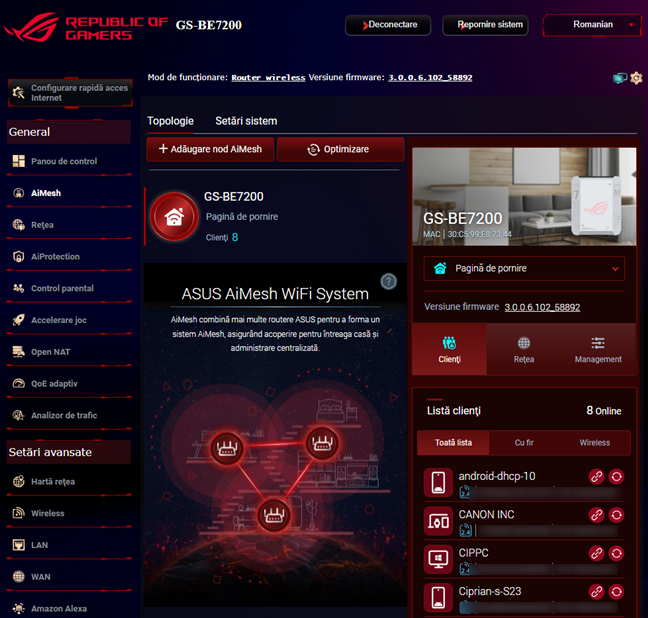Click link icon for Ciprian-s-S23

click(596, 592)
